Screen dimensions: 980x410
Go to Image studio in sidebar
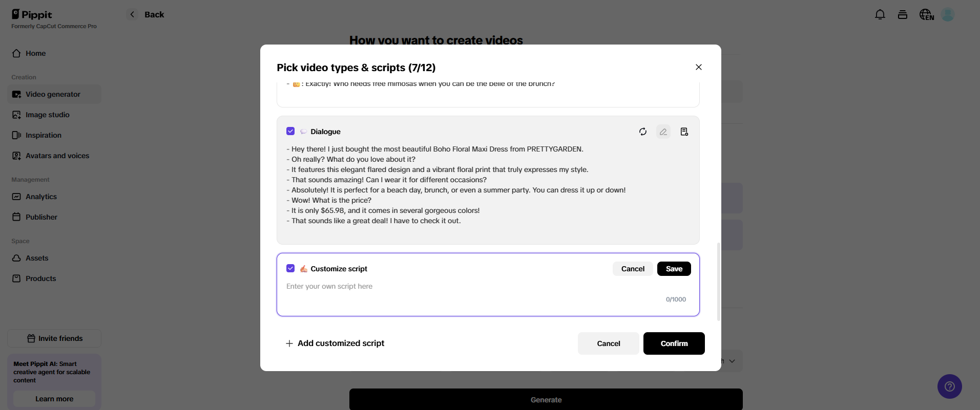click(47, 115)
